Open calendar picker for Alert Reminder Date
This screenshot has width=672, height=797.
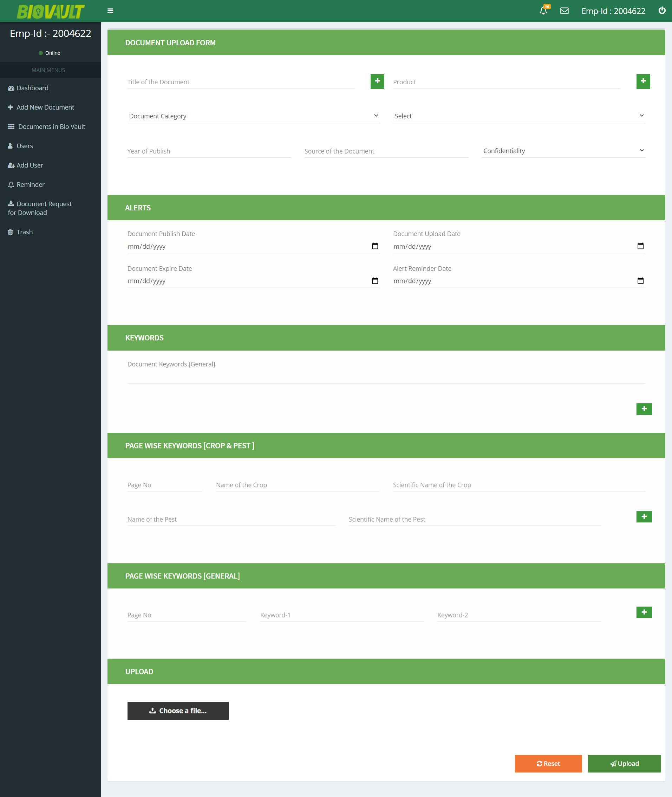pos(640,281)
